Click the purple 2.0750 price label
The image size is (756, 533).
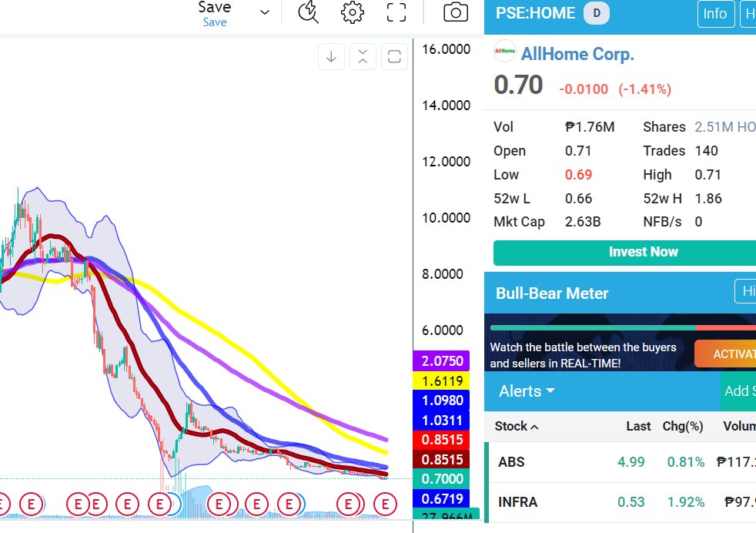click(442, 360)
